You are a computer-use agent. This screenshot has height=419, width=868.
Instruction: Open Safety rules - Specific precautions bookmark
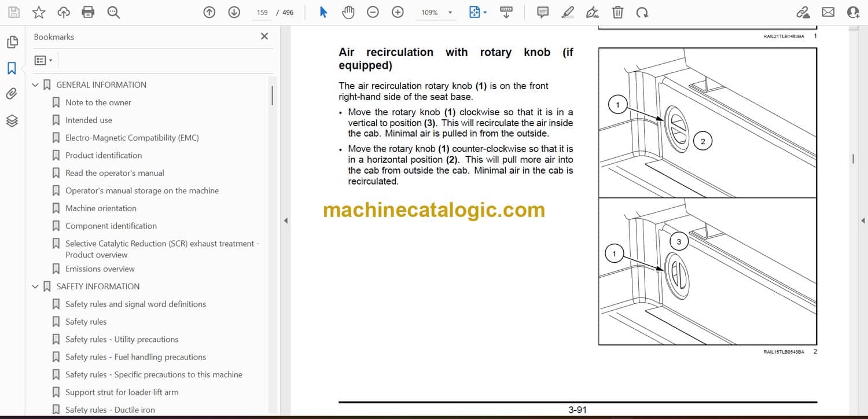pos(154,374)
